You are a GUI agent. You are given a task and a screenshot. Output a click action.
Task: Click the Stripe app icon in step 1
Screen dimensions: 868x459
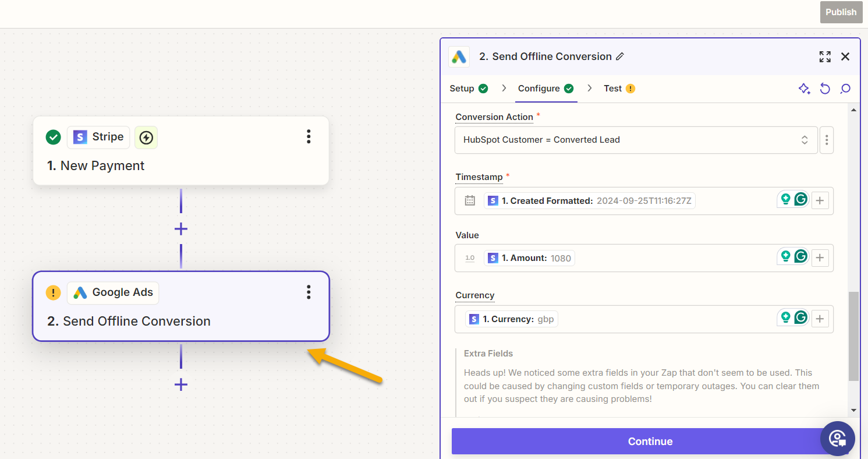(x=80, y=137)
